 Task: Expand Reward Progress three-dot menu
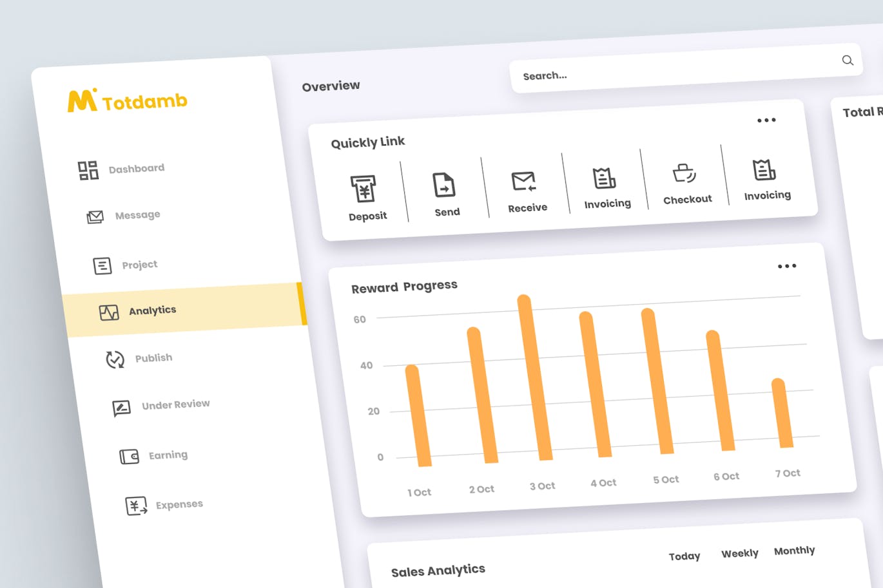point(786,266)
